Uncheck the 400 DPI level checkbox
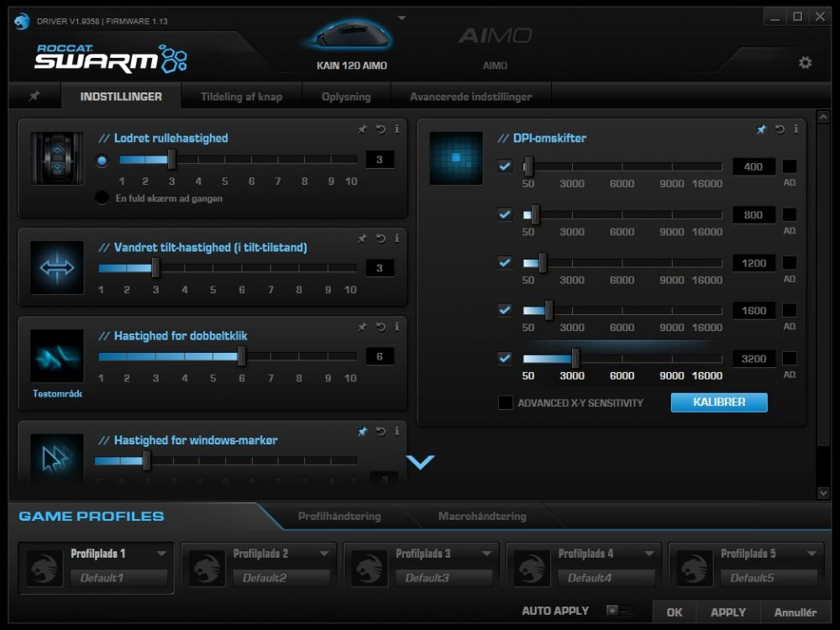Screen dimensions: 840x630 point(505,166)
